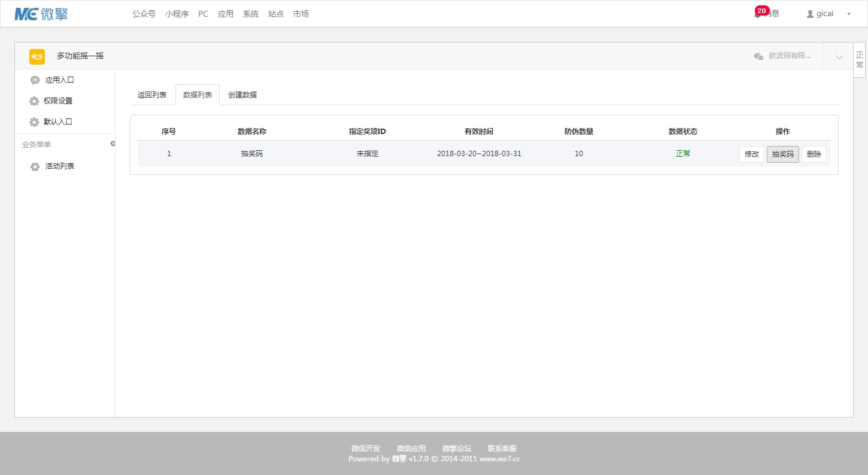Click the 防伪数量 value 10

click(x=579, y=154)
